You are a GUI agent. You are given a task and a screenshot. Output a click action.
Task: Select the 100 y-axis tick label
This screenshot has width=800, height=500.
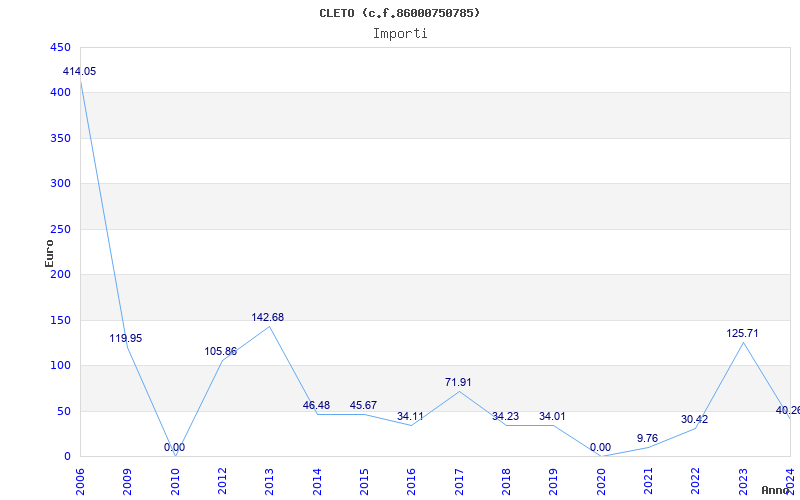[60, 366]
